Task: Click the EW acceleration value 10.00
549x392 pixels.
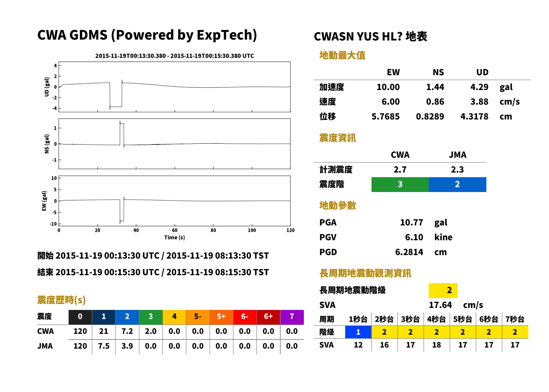Action: tap(388, 87)
